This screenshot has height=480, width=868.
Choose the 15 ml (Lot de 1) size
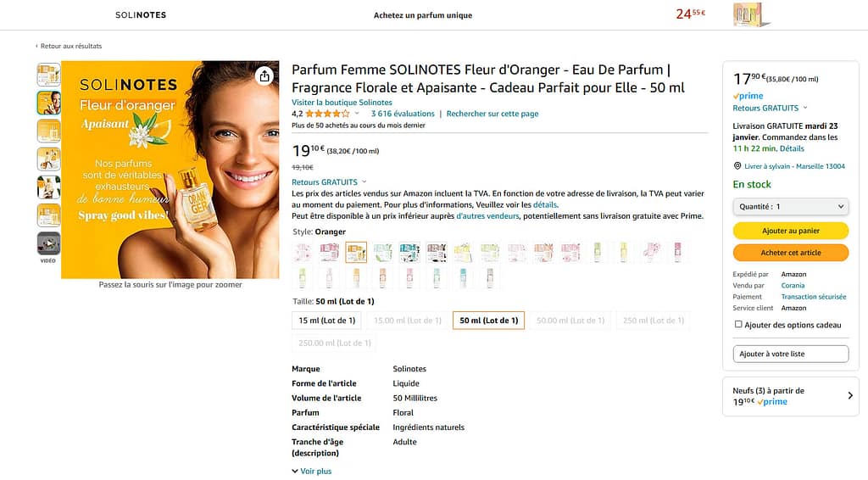click(326, 321)
